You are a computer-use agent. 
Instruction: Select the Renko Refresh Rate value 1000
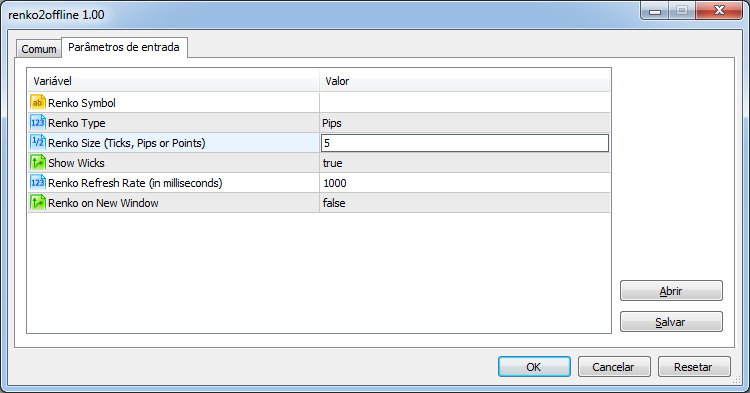[464, 183]
